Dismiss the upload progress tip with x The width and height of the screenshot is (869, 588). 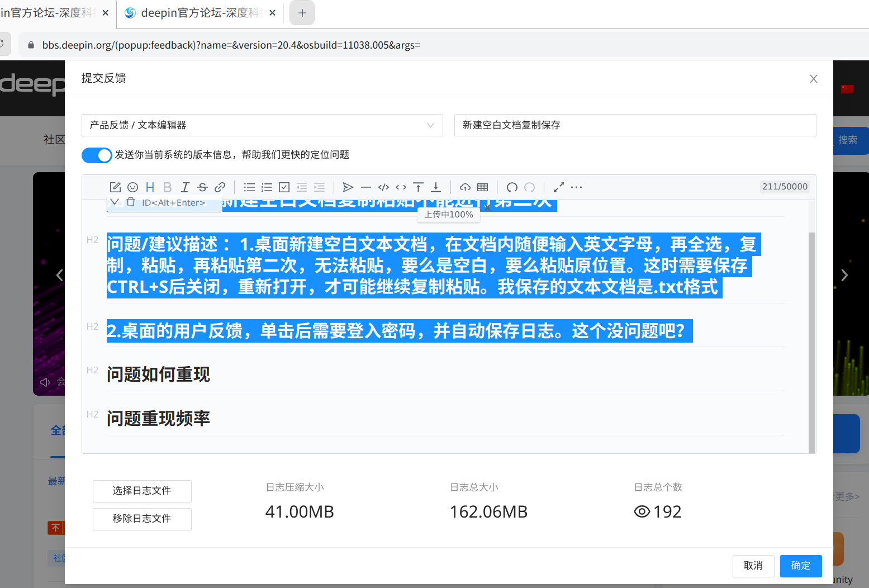click(487, 207)
